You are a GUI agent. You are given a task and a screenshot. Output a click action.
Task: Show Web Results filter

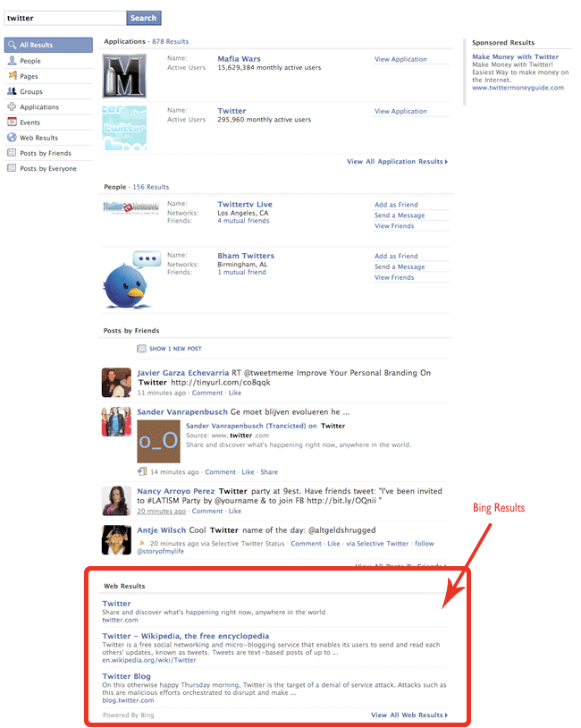pyautogui.click(x=48, y=138)
